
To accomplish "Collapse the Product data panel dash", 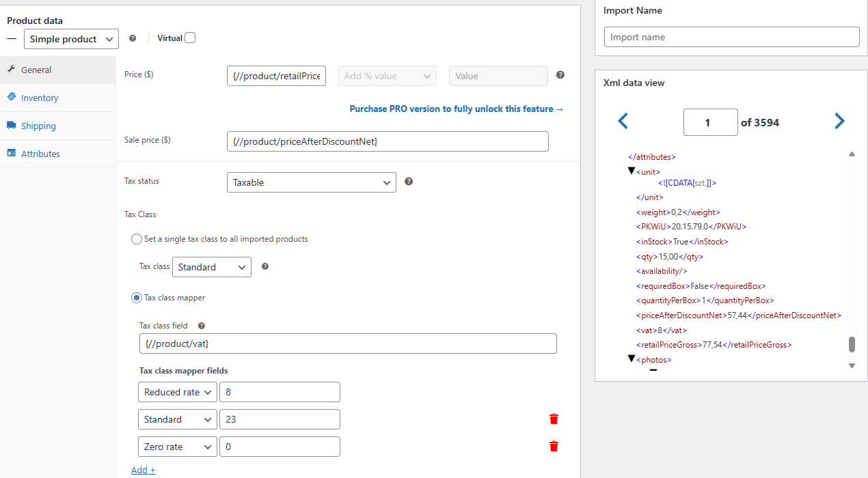I will pos(12,39).
